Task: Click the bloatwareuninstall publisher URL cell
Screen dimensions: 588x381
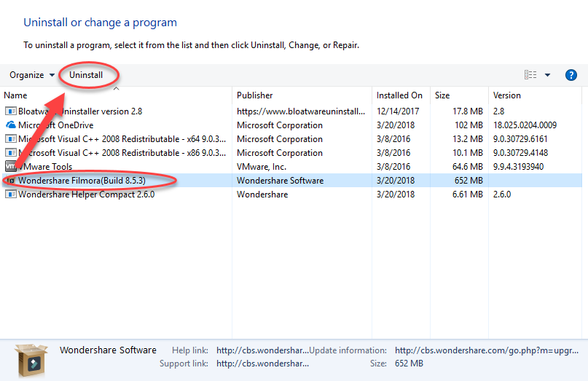Action: [x=301, y=111]
